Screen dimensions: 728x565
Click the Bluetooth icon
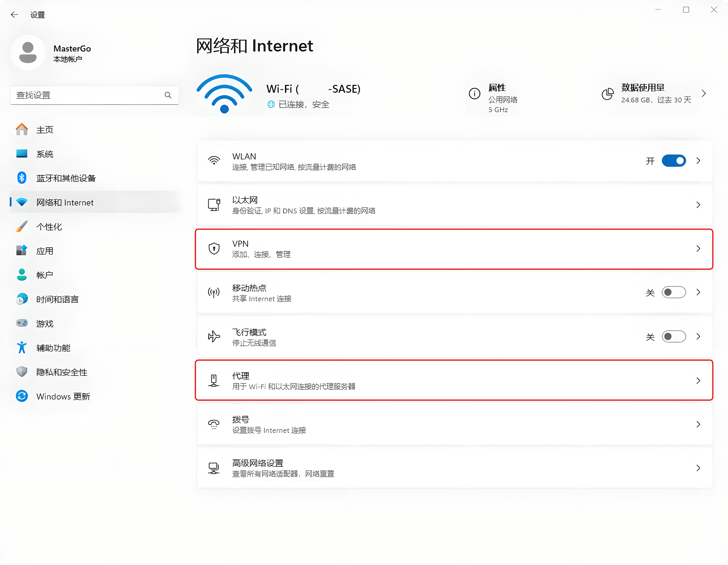pos(22,178)
